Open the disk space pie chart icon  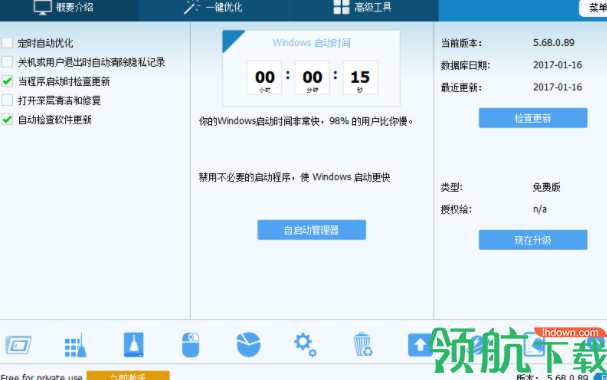[248, 344]
